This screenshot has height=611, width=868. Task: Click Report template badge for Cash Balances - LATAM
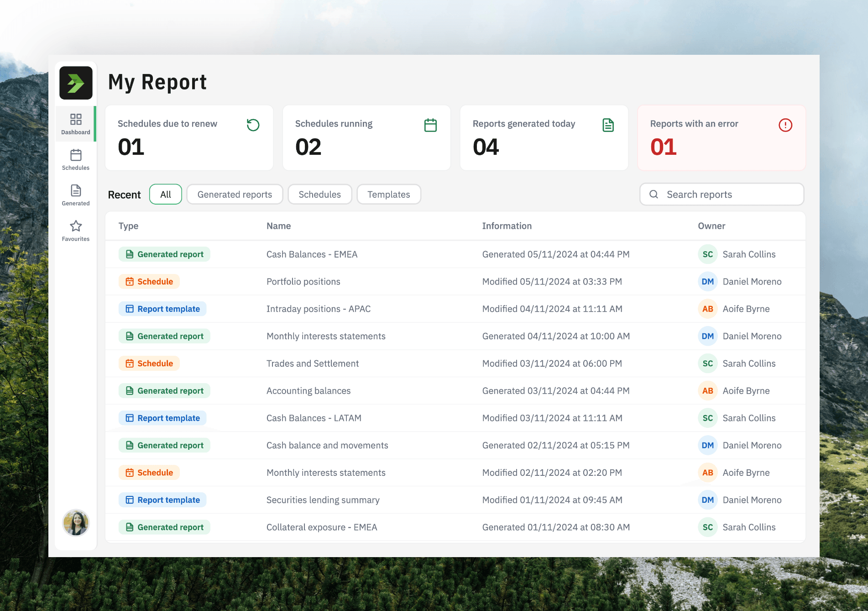[162, 418]
